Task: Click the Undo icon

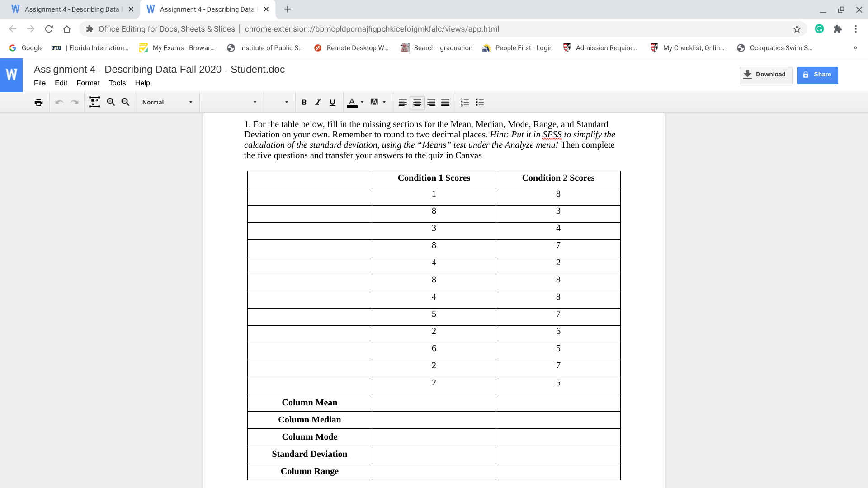Action: (59, 102)
